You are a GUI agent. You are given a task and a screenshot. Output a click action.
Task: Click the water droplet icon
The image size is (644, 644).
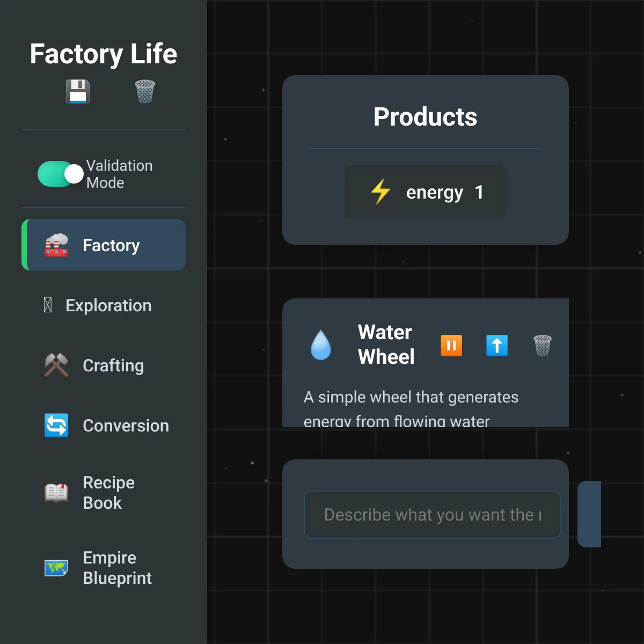click(321, 345)
